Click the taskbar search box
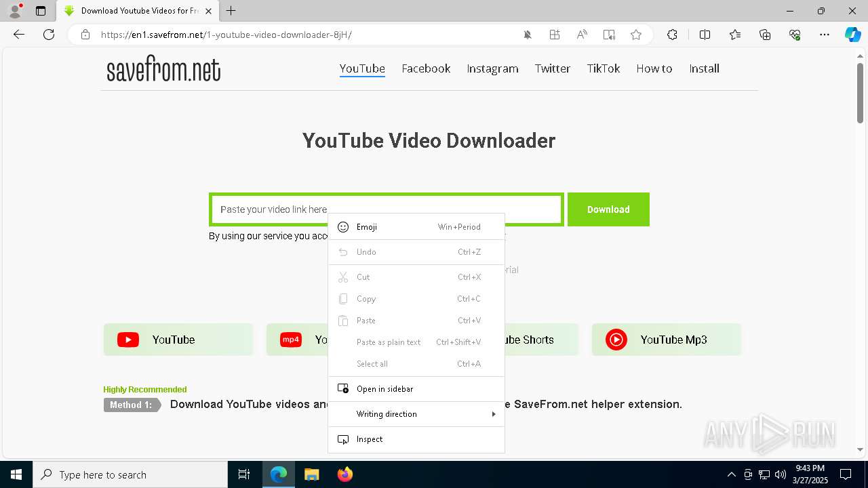 (x=130, y=474)
